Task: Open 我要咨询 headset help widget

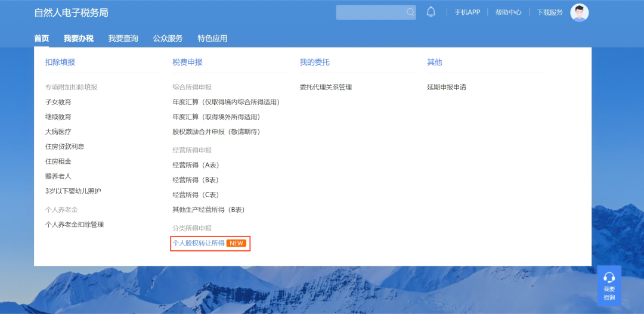Action: [x=609, y=285]
